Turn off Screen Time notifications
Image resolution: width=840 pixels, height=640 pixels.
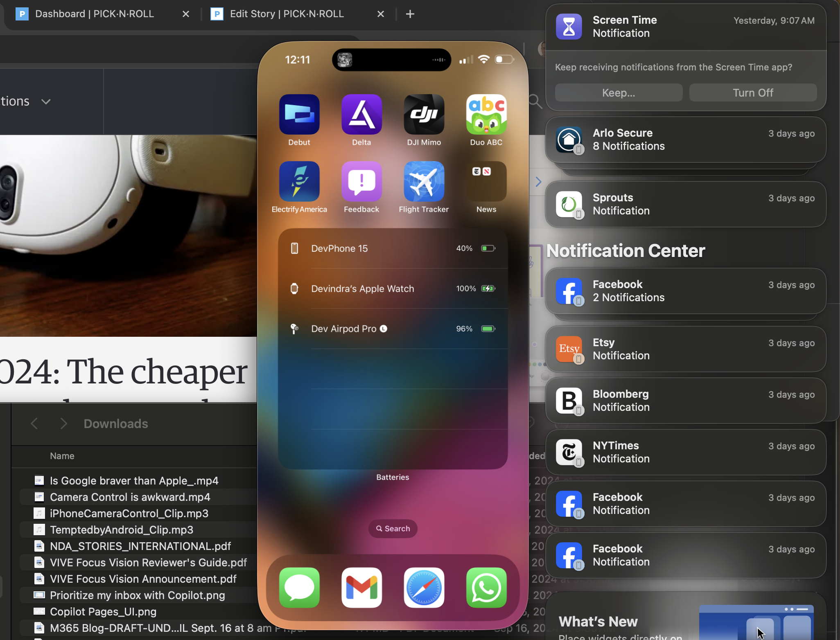pyautogui.click(x=752, y=92)
